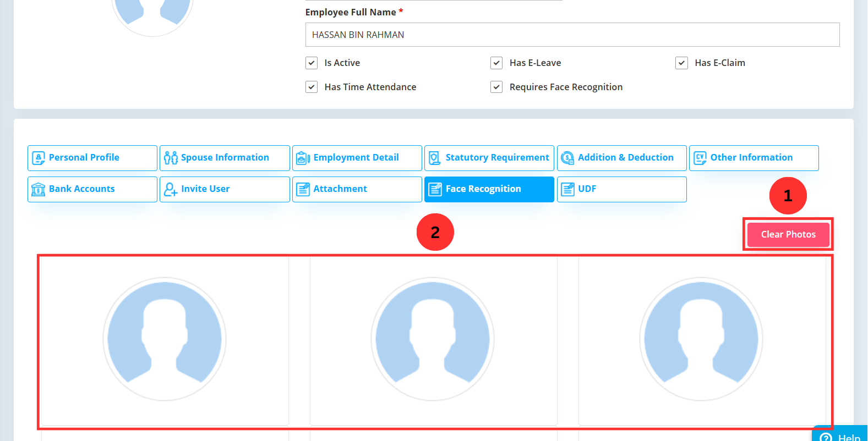Click the Other Information CV icon
The width and height of the screenshot is (868, 441).
700,158
